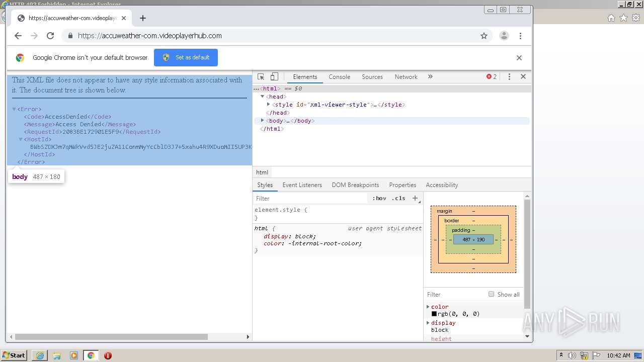This screenshot has height=362, width=644.
Task: Open the Elements panel tab
Action: click(x=305, y=77)
